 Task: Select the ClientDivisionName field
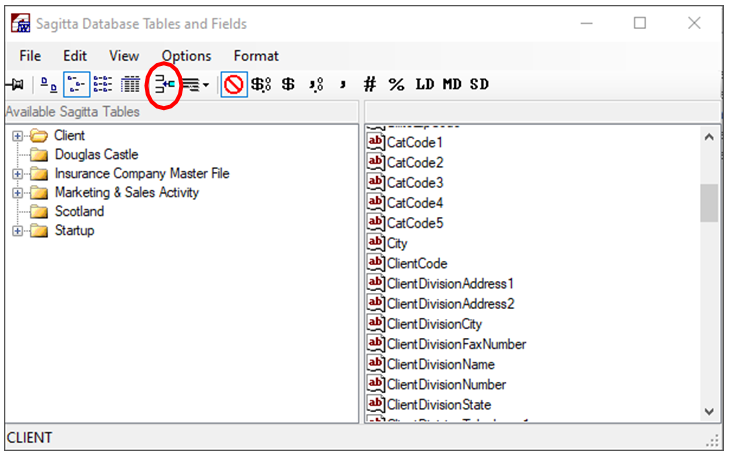click(441, 364)
